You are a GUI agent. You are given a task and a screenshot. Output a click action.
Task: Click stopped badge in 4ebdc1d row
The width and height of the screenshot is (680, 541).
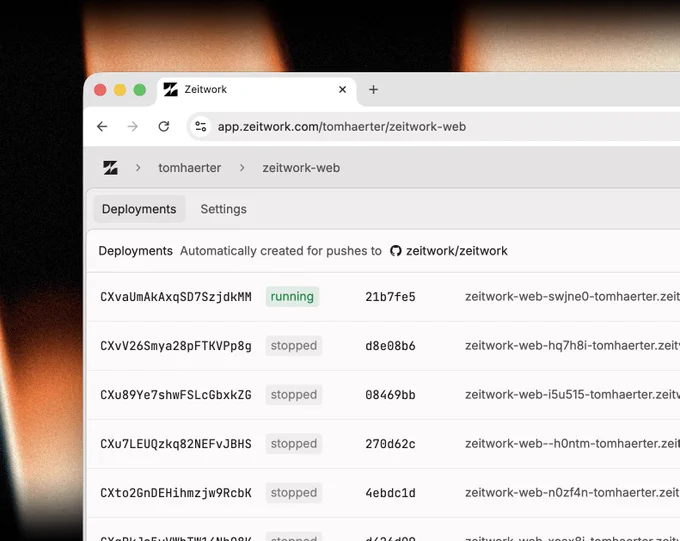point(294,493)
